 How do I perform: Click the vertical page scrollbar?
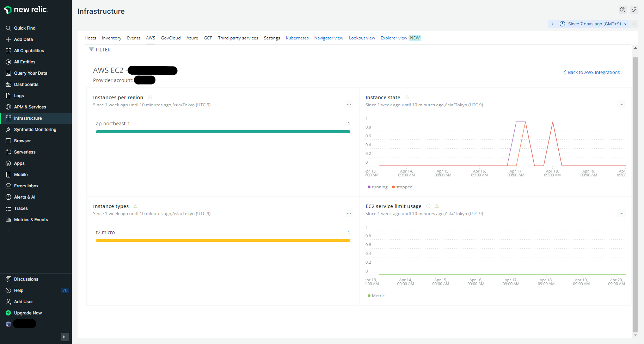pos(635,194)
